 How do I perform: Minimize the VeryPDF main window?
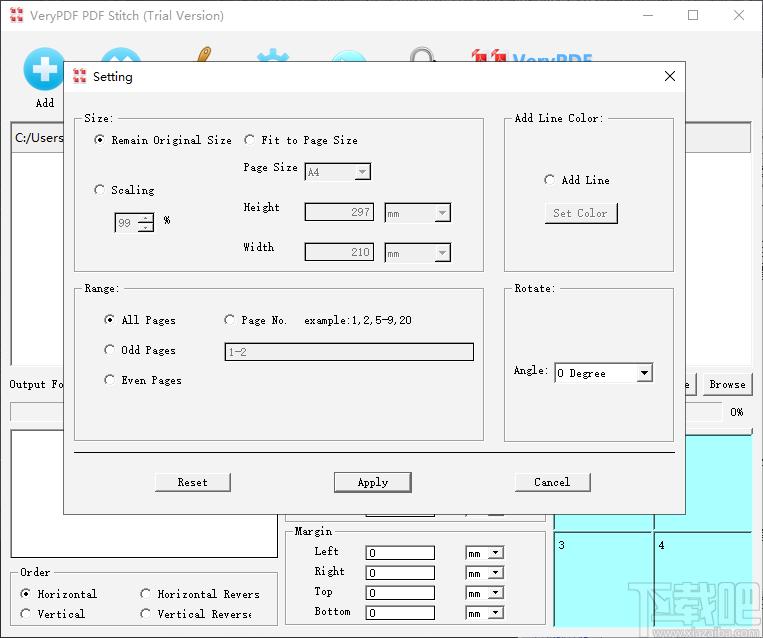point(648,15)
